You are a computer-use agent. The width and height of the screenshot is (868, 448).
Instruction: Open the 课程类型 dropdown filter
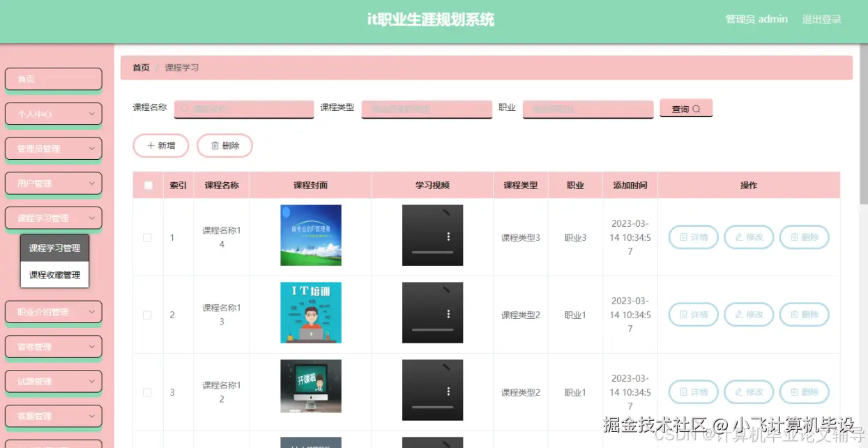[x=427, y=109]
